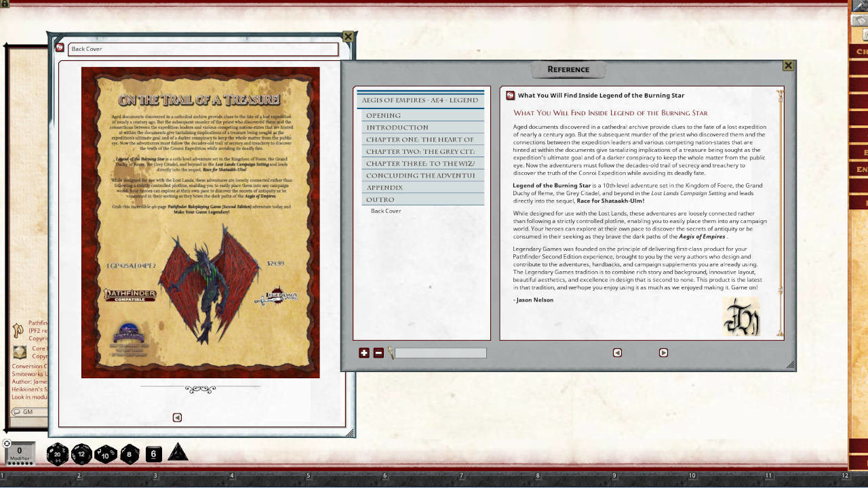Decrease font size with the minus icon
Screen dimensions: 868x488
(x=378, y=352)
